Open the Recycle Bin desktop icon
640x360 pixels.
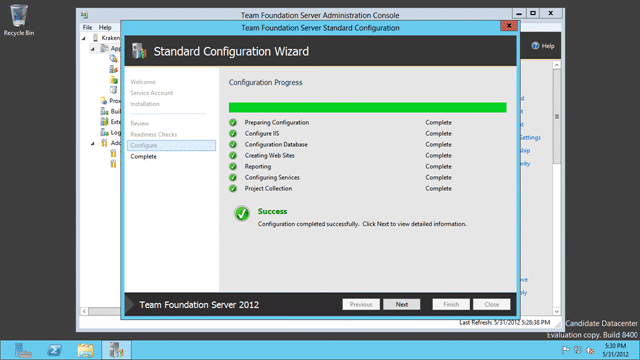[19, 20]
